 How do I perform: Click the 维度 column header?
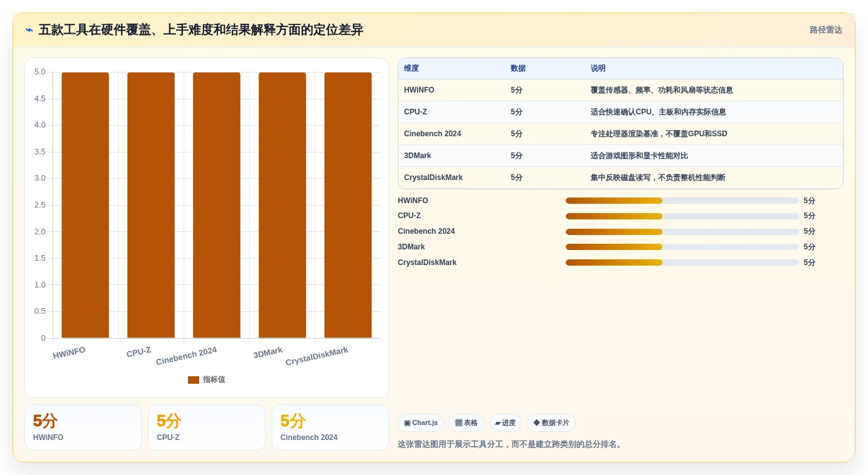coord(412,69)
